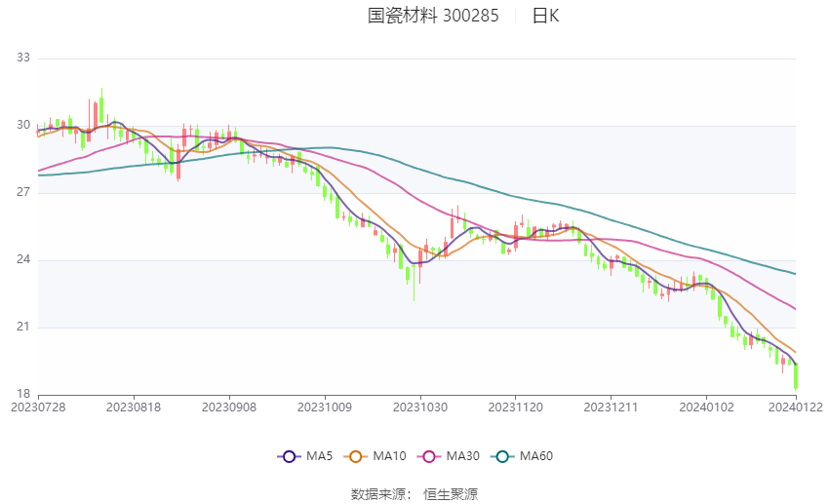Click x-axis date label 20230728
Image resolution: width=829 pixels, height=504 pixels.
tap(38, 407)
